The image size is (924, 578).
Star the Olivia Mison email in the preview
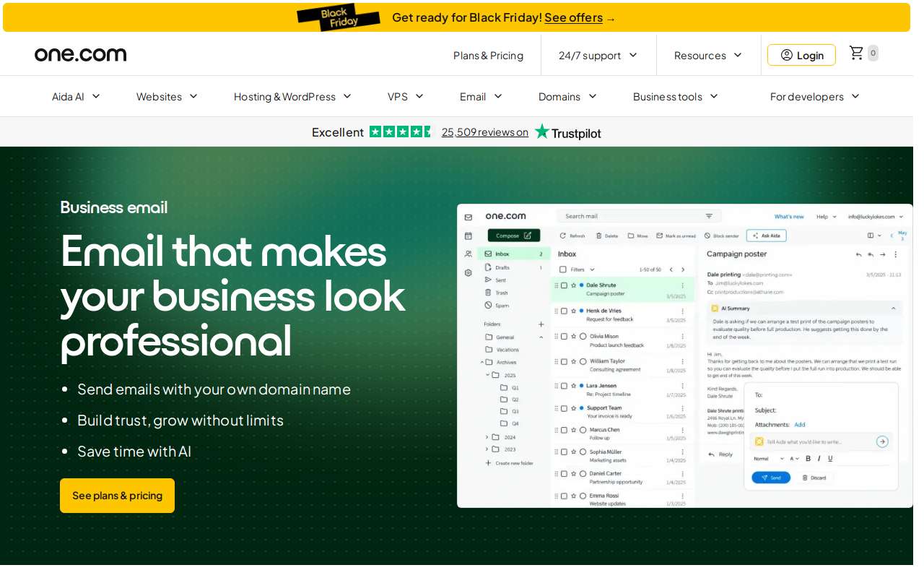573,336
